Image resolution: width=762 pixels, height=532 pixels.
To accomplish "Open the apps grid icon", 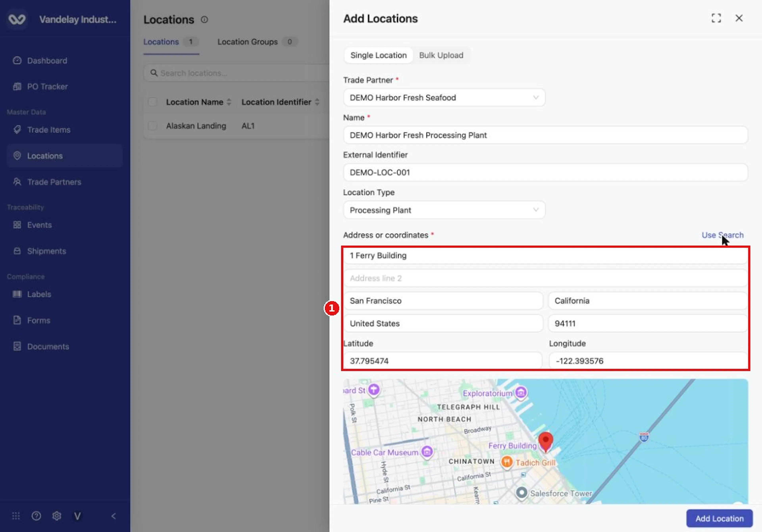I will pos(16,516).
